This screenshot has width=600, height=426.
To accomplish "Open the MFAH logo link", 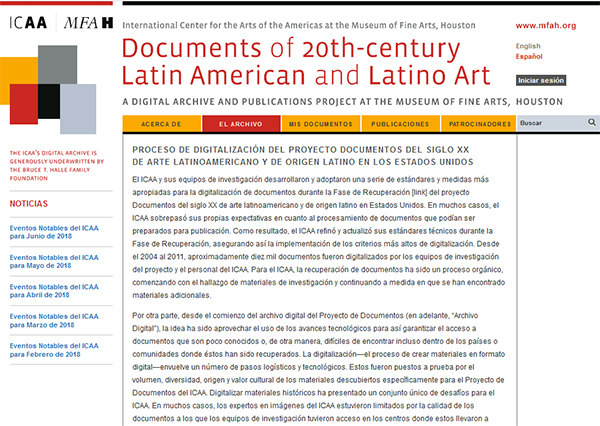I will tap(88, 23).
